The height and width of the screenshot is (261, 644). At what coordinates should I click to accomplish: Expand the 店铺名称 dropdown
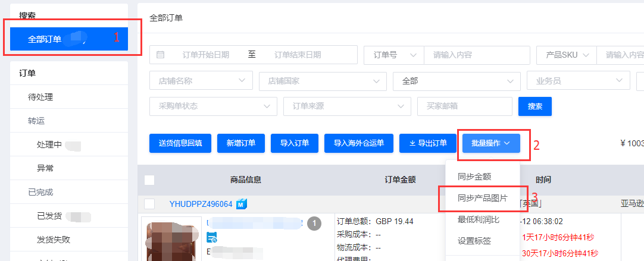(201, 81)
